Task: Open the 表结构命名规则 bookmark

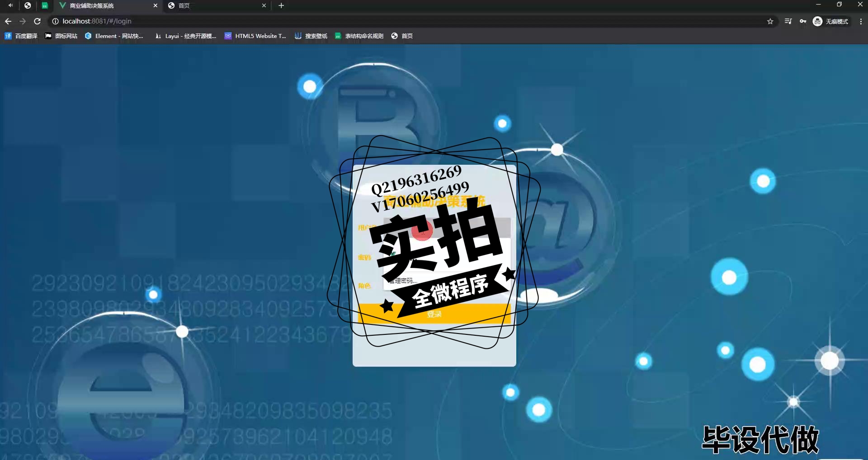Action: coord(359,36)
